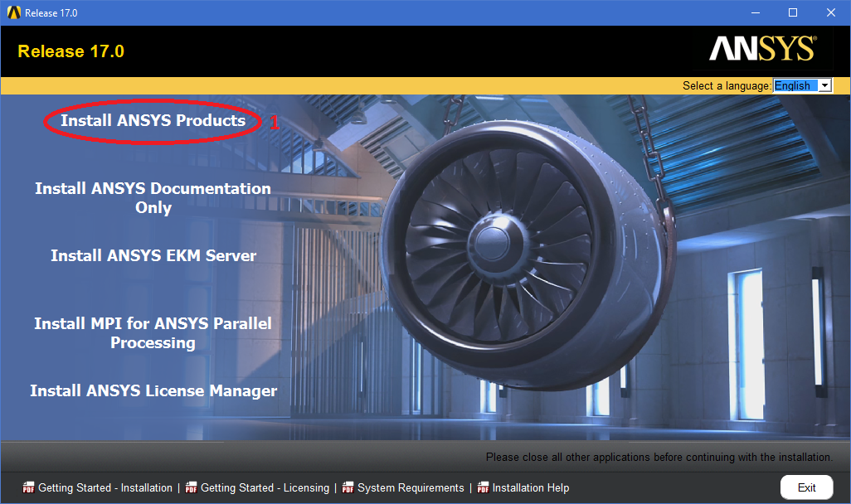Click the PDF icon beside System Requirements
This screenshot has width=851, height=504.
click(348, 487)
